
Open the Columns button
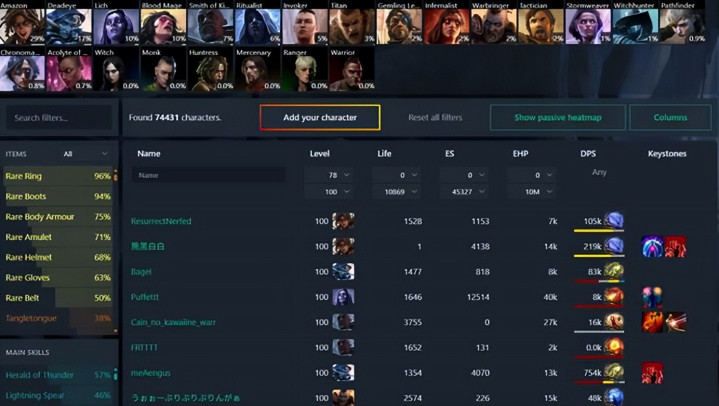(670, 117)
